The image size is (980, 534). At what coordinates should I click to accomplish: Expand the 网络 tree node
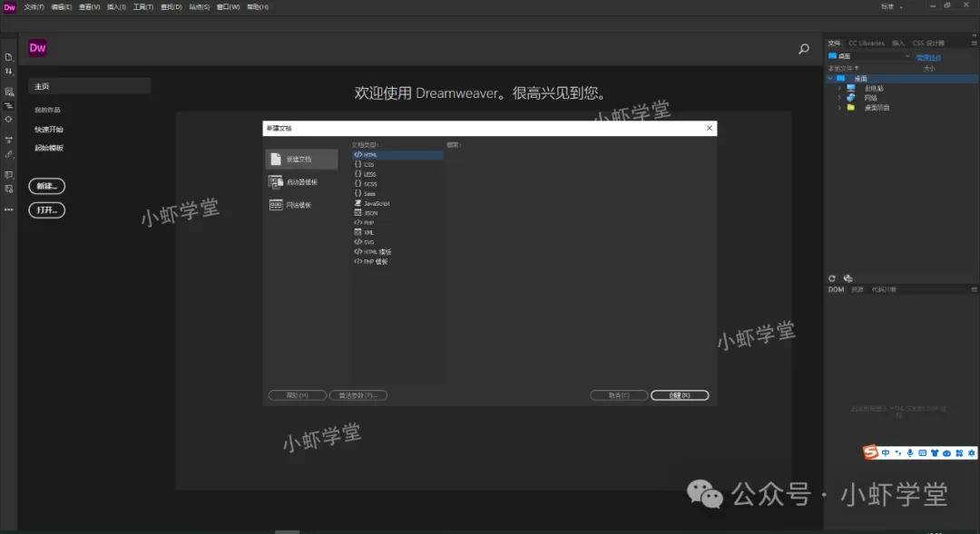pos(839,98)
